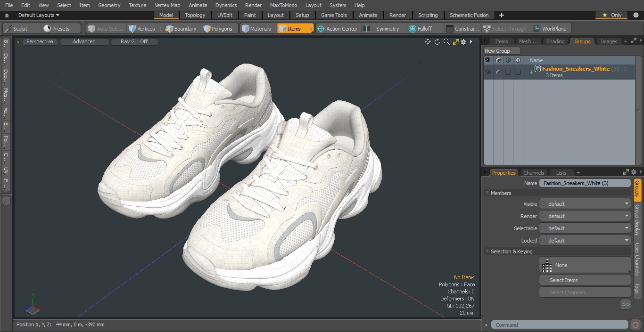The image size is (644, 332).
Task: Collapse the Members section
Action: [x=487, y=193]
